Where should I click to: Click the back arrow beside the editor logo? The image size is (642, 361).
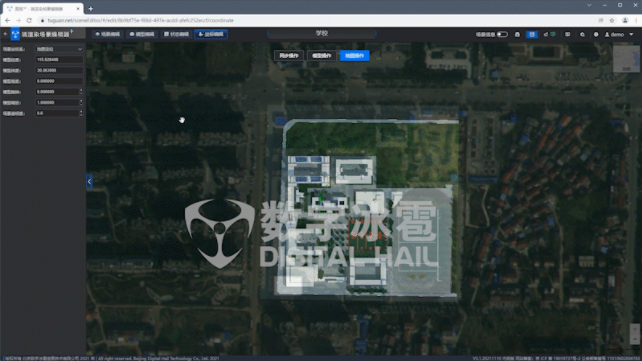pyautogui.click(x=5, y=34)
